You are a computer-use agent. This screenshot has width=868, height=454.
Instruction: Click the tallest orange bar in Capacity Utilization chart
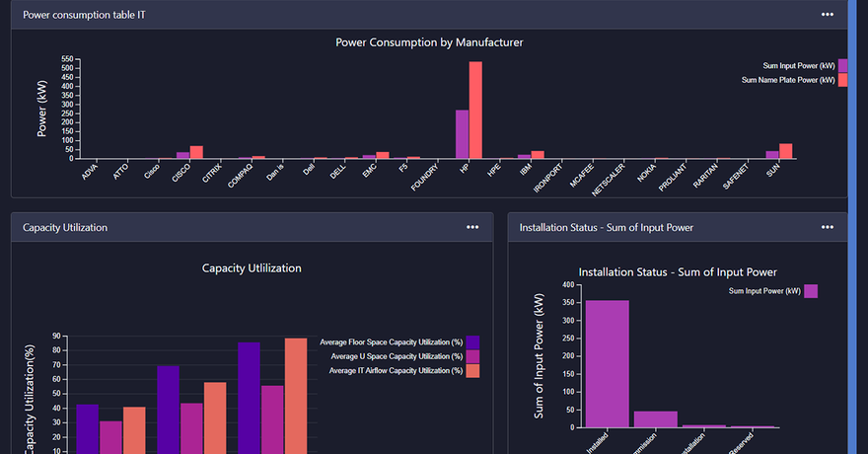tap(296, 397)
